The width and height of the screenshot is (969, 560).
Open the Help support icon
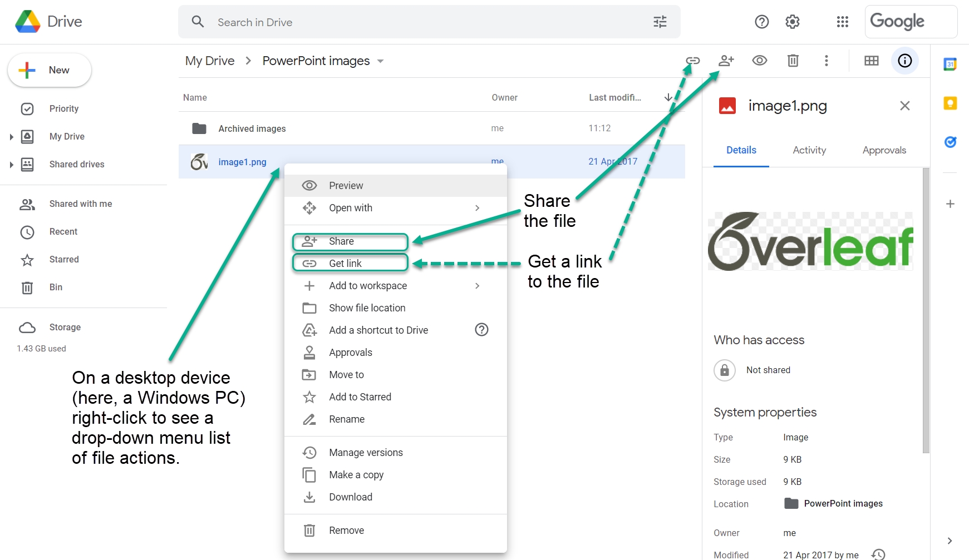[761, 22]
